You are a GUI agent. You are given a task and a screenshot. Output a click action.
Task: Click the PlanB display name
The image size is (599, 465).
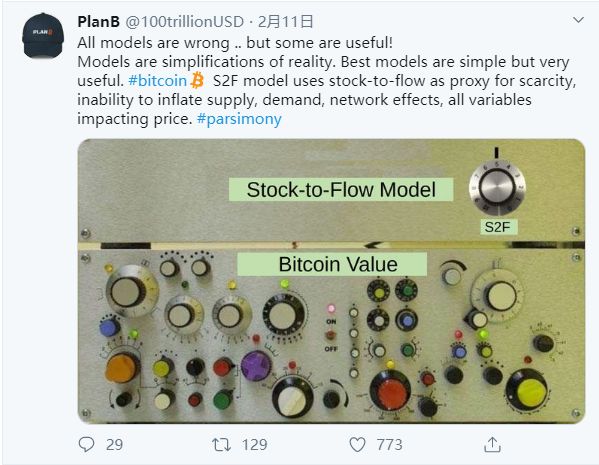(x=99, y=22)
